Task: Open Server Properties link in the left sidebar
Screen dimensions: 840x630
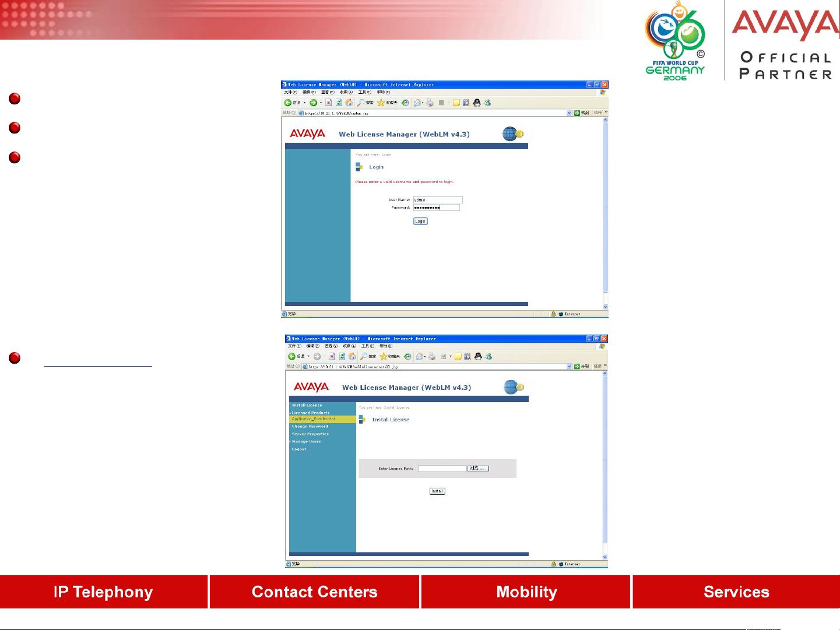Action: 310,434
